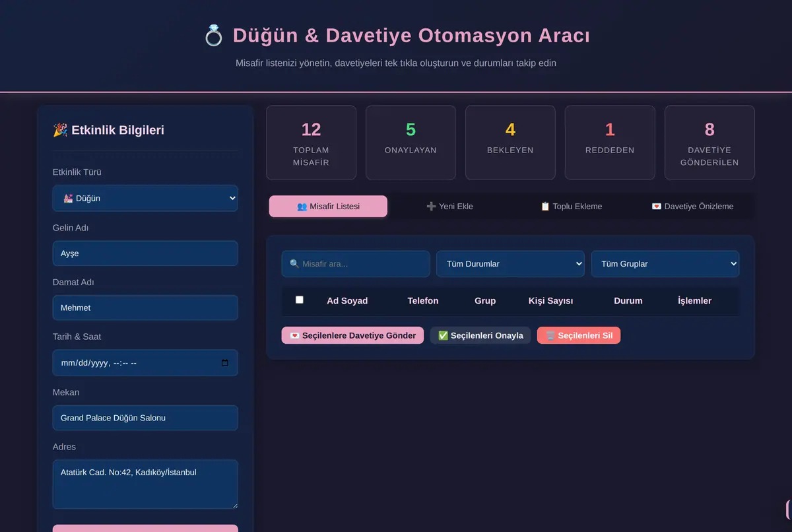Open the Tüm Durumlar filter dropdown
The height and width of the screenshot is (532, 792).
pyautogui.click(x=510, y=263)
